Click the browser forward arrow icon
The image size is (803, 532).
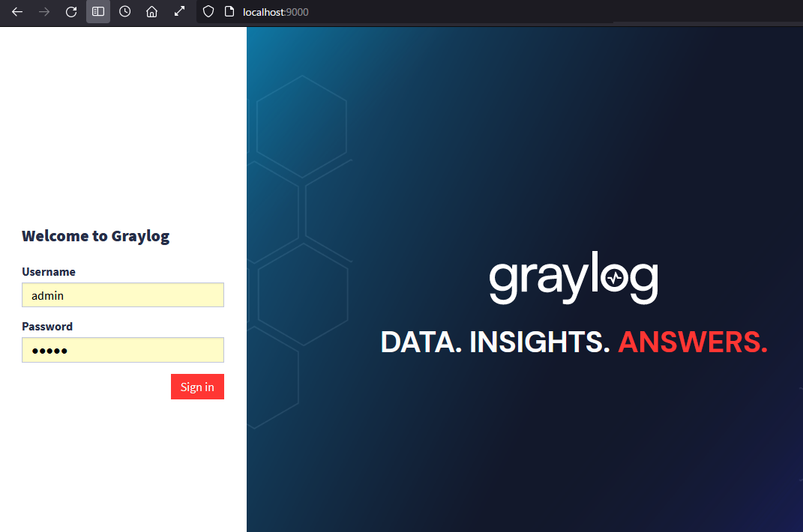(x=43, y=11)
